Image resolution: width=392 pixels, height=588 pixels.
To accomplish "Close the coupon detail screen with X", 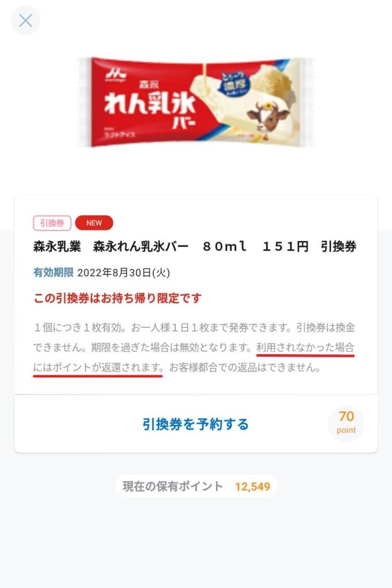I will [25, 20].
